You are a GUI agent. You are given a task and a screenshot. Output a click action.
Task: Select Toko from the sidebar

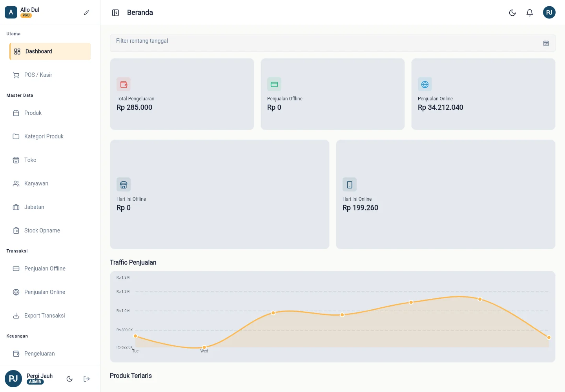(x=50, y=160)
